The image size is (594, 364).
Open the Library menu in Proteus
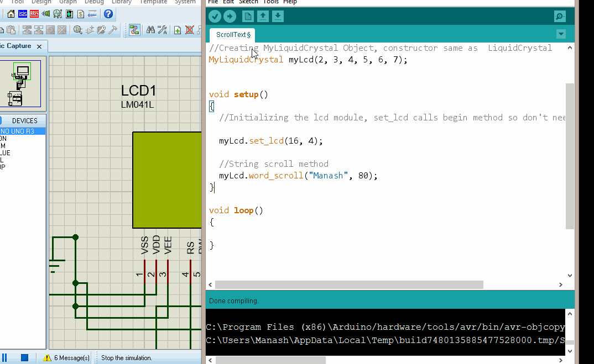click(x=121, y=2)
